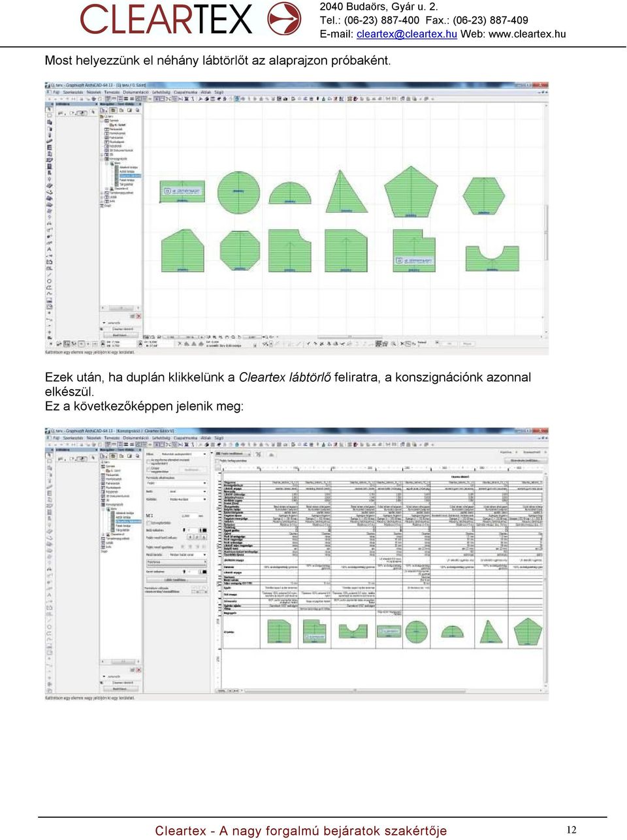Toggle Sorvisszatörlés checkbox
The height and width of the screenshot is (840, 627).
149,523
